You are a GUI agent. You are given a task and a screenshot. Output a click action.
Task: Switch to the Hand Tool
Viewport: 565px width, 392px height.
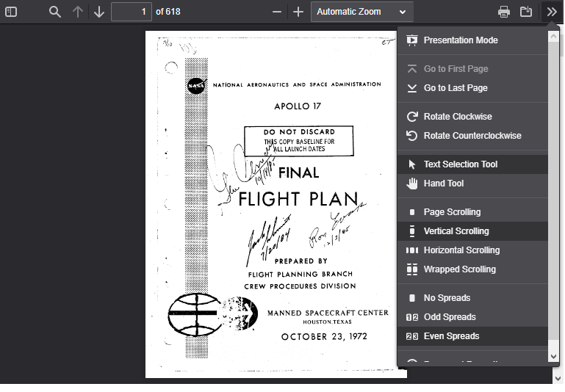click(x=472, y=184)
